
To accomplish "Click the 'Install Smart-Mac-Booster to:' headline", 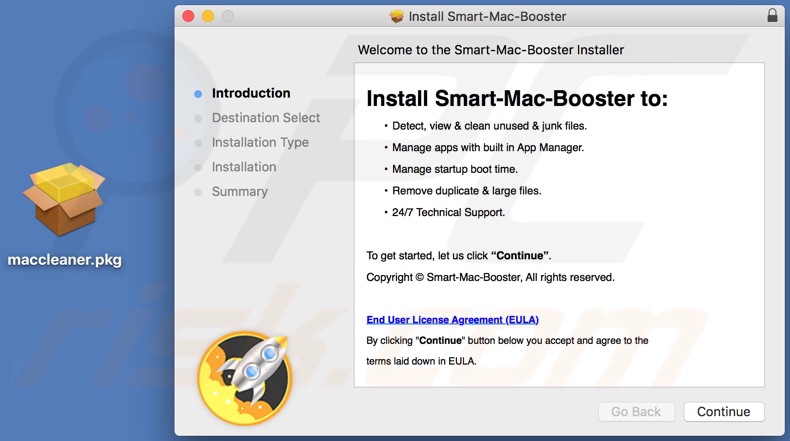I will [x=517, y=98].
